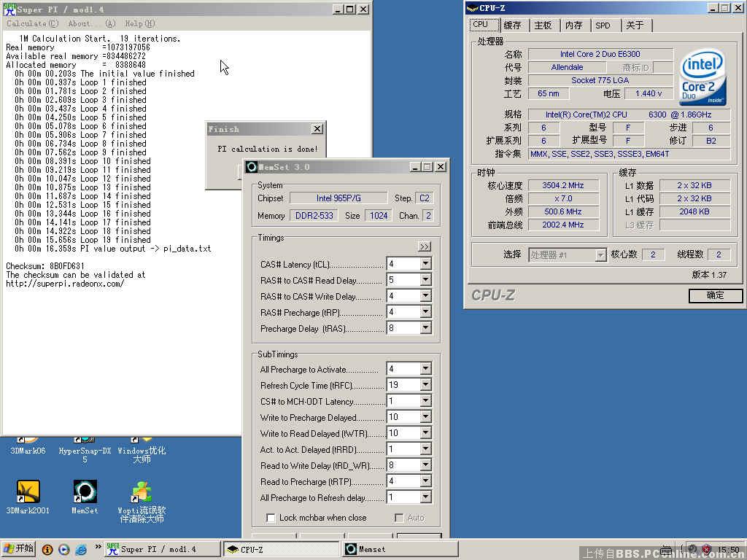Screen dimensions: 747x560
Task: Click the Memory field showing DDR2-533
Action: [x=314, y=216]
